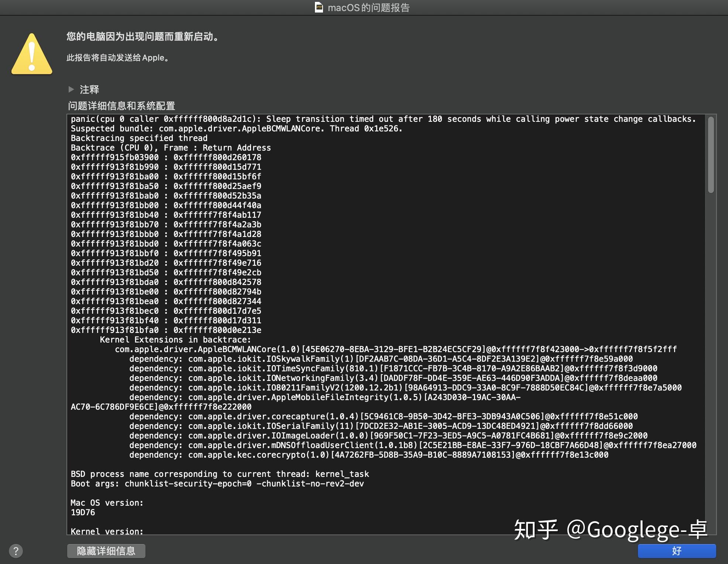Viewport: 728px width, 564px height.
Task: Expand the 注释 disclosure triangle
Action: [72, 89]
